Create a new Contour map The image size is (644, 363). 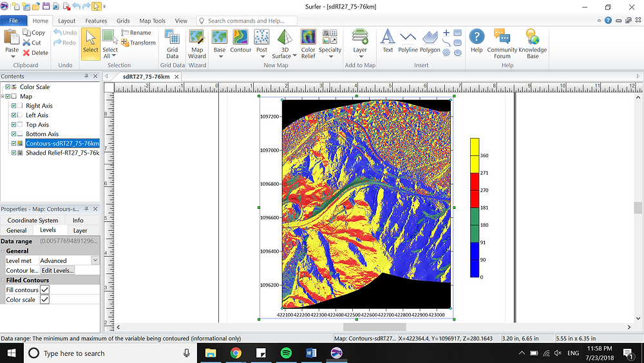(x=241, y=41)
